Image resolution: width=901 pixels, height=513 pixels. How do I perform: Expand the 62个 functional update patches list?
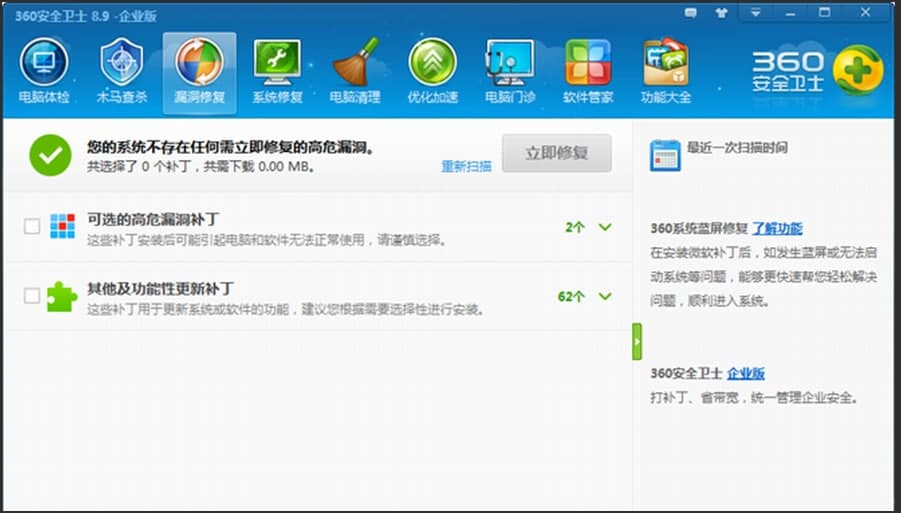pyautogui.click(x=604, y=296)
